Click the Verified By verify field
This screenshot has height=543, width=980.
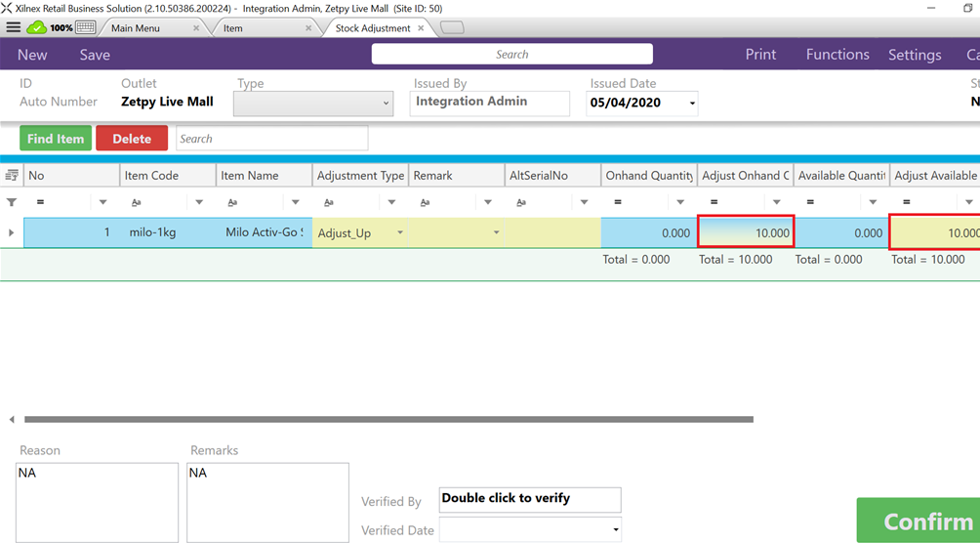click(x=530, y=499)
